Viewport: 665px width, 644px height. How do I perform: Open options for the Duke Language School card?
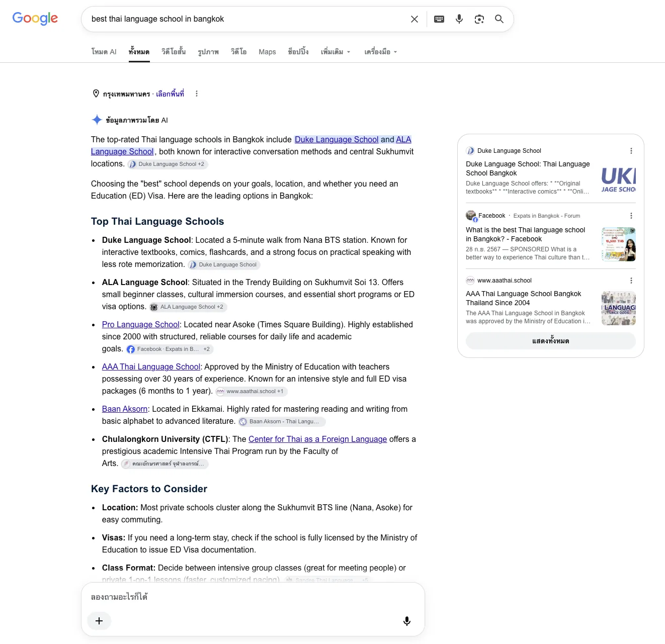(x=631, y=151)
